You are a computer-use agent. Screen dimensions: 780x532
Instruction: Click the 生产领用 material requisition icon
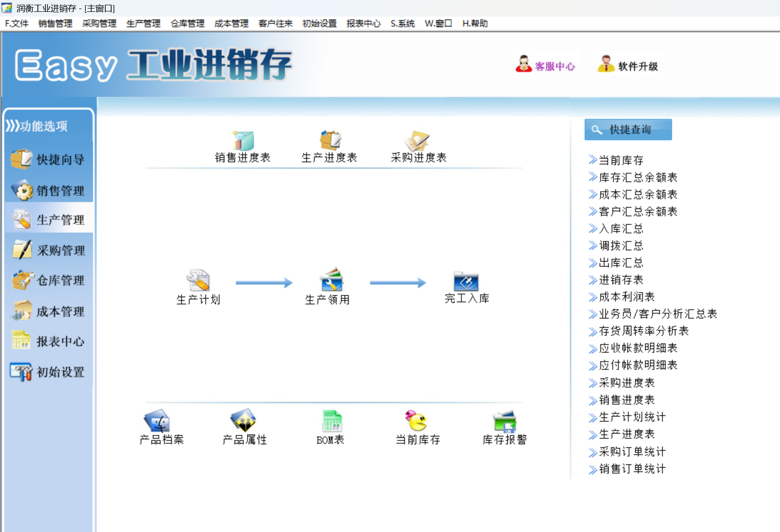pos(332,279)
